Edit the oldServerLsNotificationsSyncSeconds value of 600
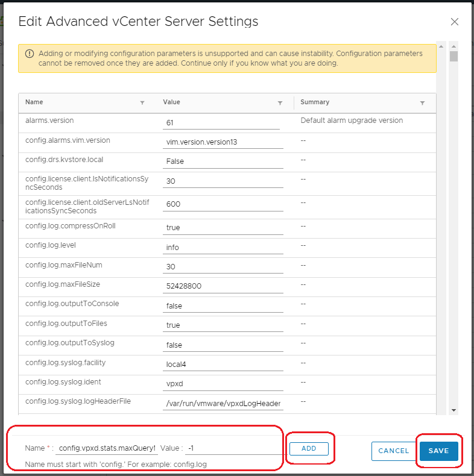 click(x=223, y=204)
